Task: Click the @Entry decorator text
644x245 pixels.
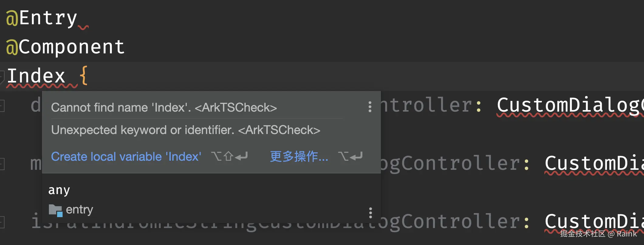Action: coord(42,18)
